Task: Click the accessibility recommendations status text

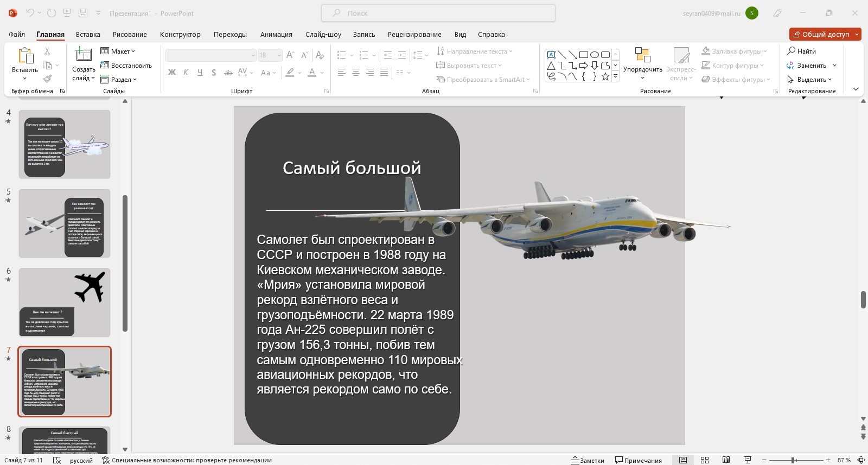Action: (187, 460)
